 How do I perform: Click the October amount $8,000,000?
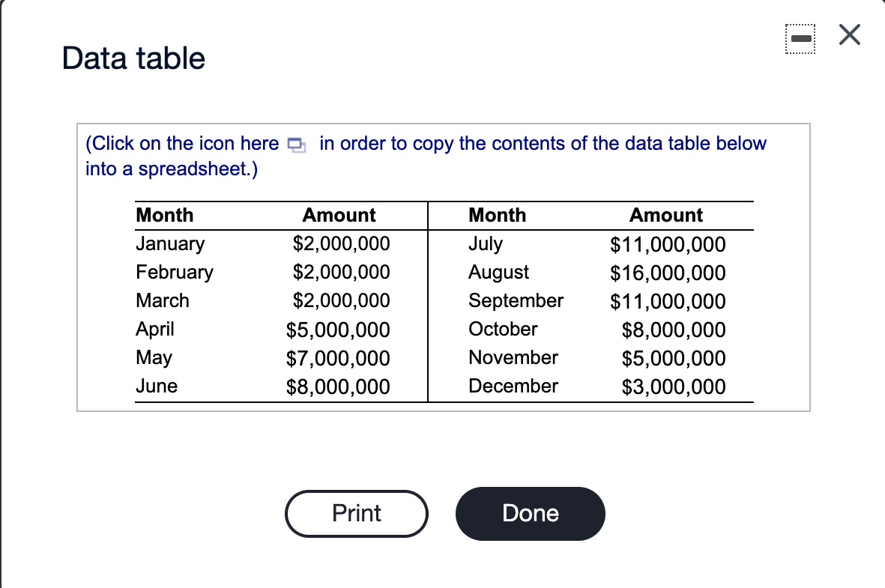[x=674, y=330]
